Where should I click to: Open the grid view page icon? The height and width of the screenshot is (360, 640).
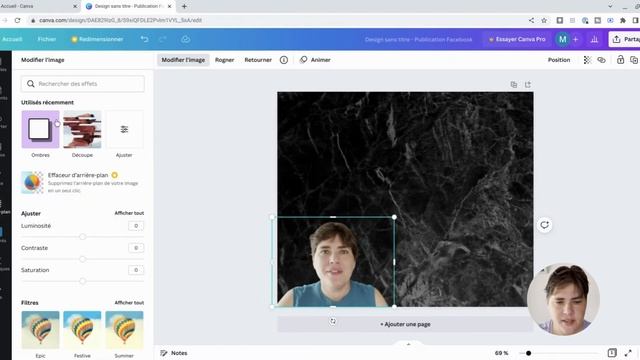pos(612,353)
